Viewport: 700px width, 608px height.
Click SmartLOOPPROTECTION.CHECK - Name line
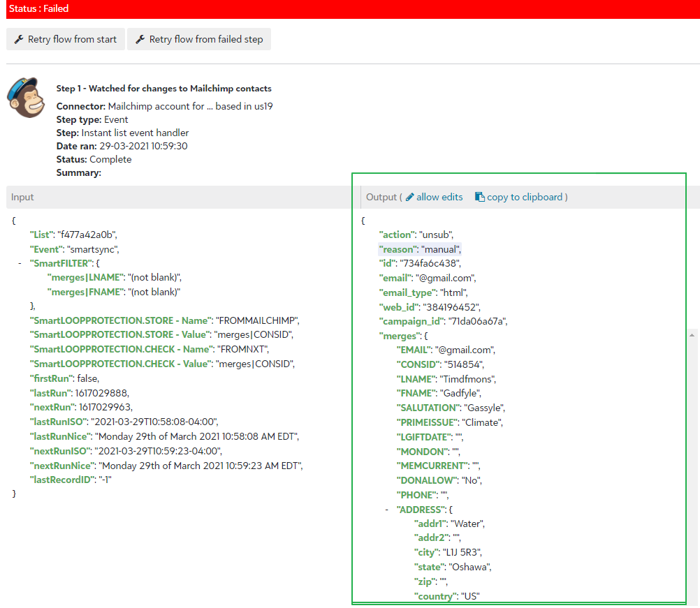150,349
